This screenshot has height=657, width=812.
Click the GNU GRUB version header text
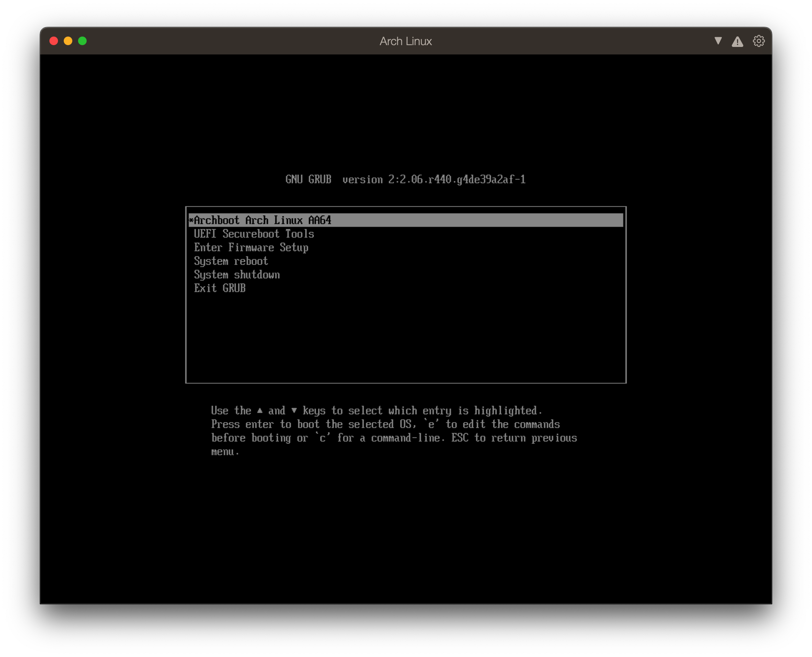[405, 179]
